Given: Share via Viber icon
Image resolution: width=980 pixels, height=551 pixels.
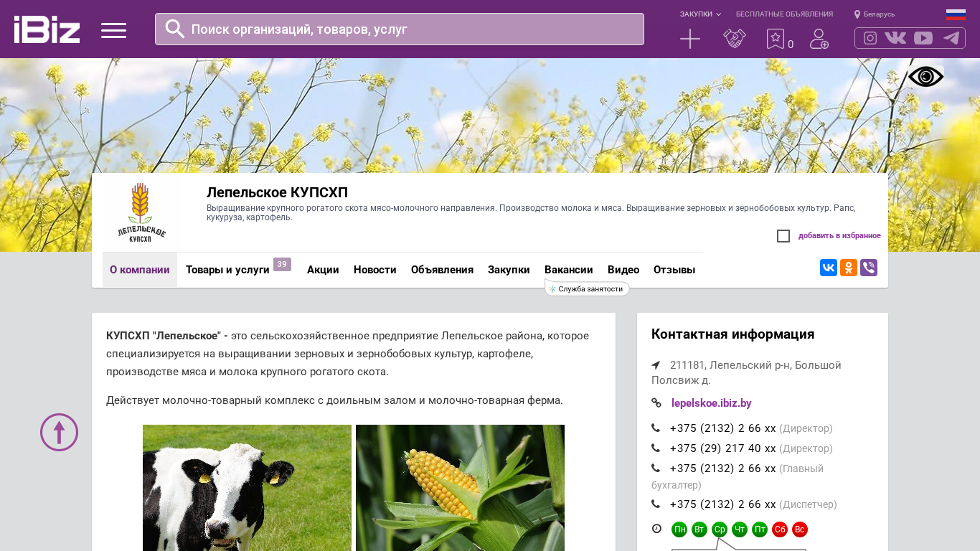Looking at the screenshot, I should pos(869,268).
